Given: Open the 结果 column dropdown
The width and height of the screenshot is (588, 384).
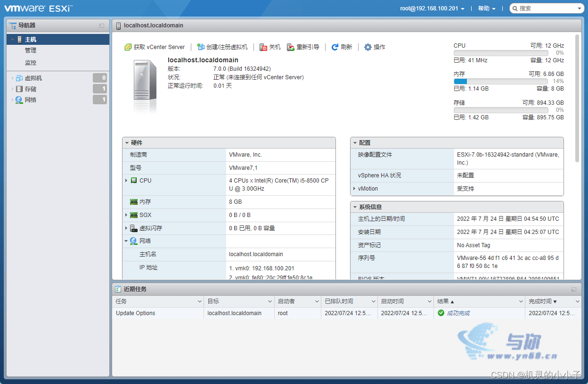Looking at the screenshot, I should (521, 301).
